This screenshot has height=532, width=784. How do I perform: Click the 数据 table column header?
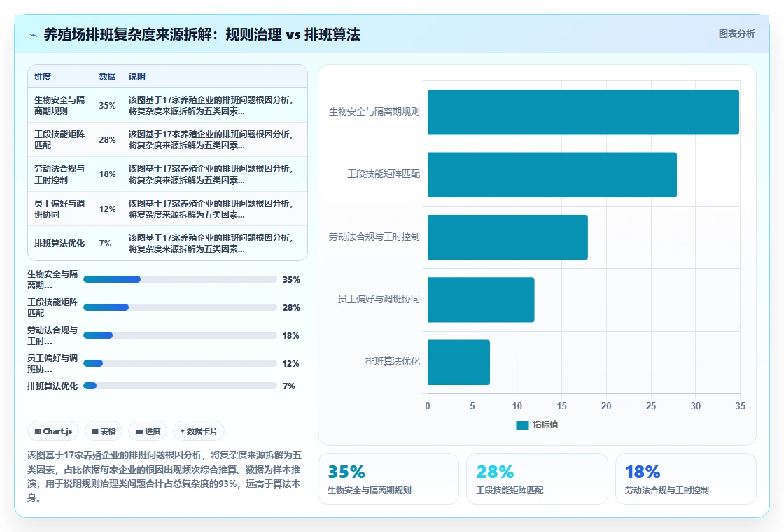(107, 76)
